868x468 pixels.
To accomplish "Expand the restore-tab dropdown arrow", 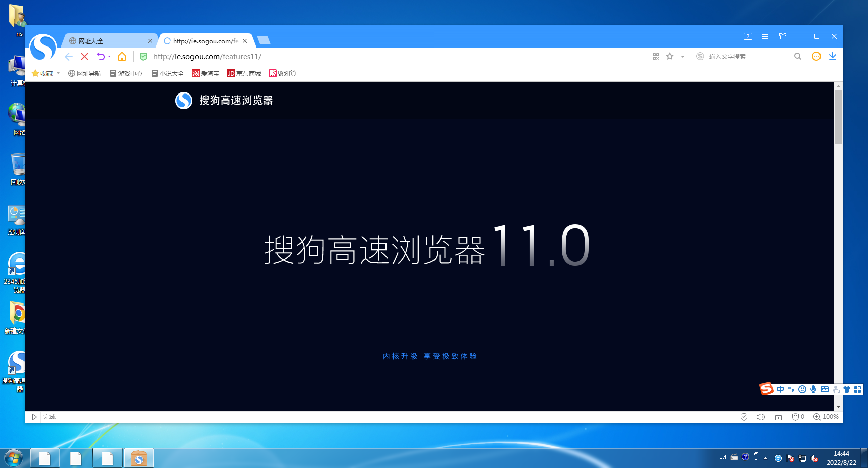I will point(109,57).
